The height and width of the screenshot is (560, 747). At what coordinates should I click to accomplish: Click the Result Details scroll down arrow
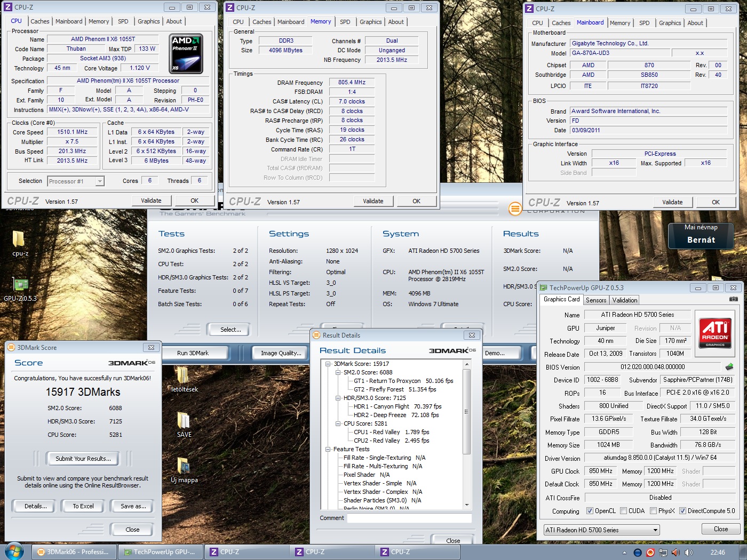pos(467,505)
